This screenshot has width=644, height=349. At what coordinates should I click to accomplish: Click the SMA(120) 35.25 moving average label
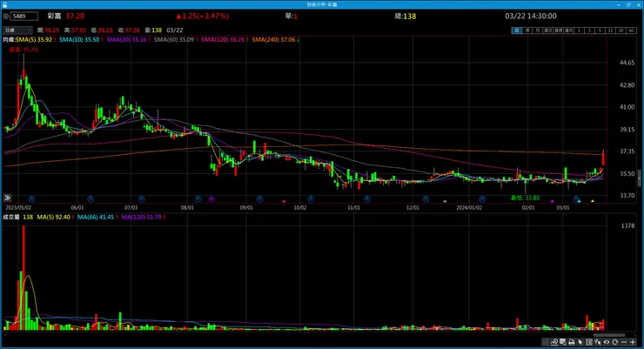click(223, 40)
